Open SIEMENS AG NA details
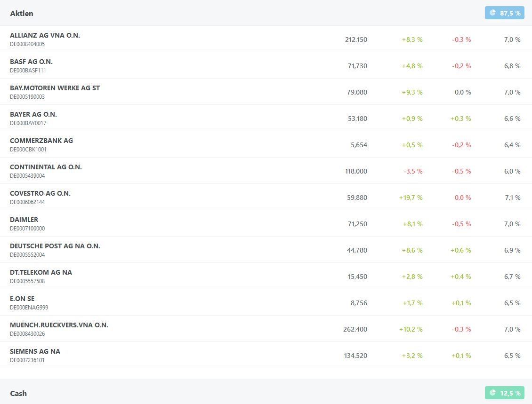This screenshot has width=532, height=404. click(35, 351)
